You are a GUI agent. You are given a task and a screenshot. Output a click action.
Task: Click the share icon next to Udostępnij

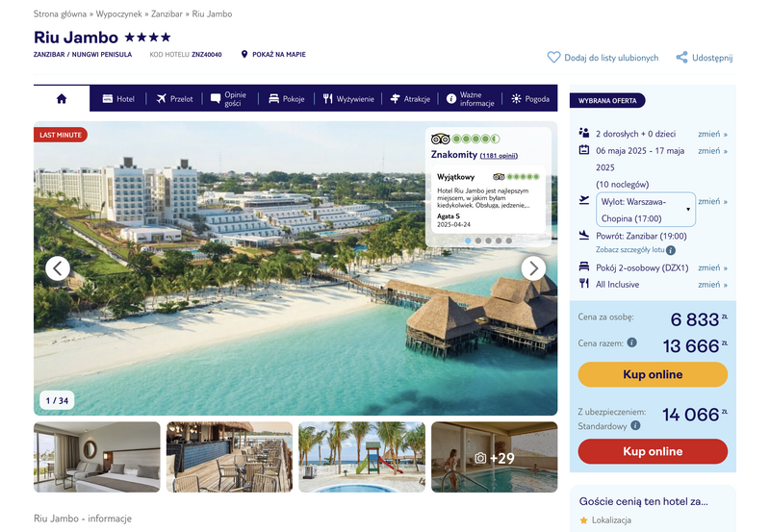click(x=681, y=58)
